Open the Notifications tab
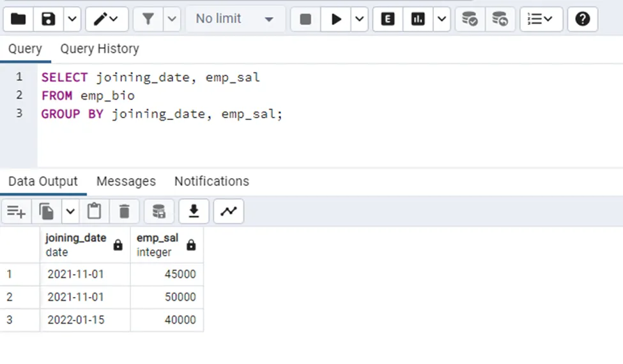The height and width of the screenshot is (364, 623). click(x=212, y=181)
